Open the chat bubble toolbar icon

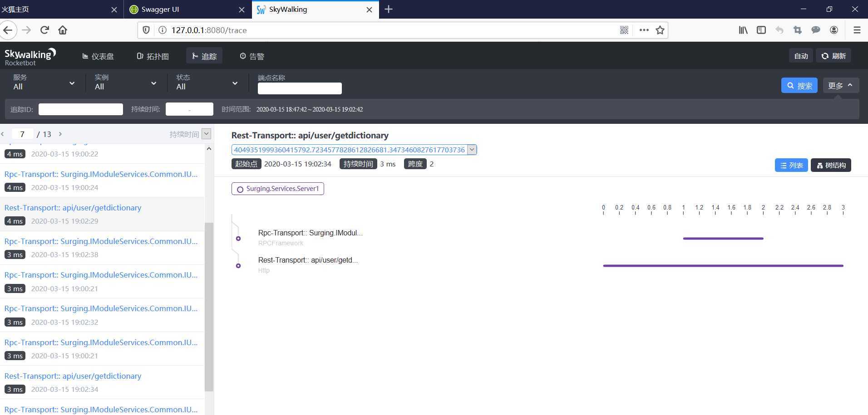coord(816,30)
